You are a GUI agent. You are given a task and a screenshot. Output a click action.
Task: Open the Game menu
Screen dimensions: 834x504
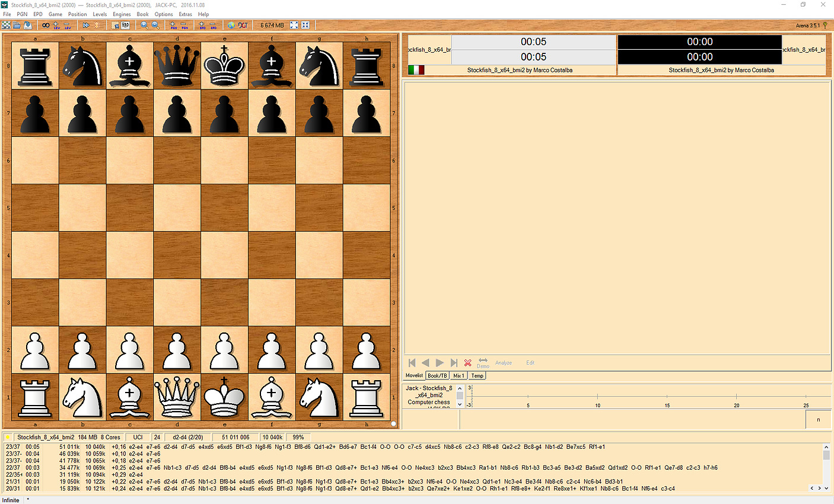tap(55, 14)
